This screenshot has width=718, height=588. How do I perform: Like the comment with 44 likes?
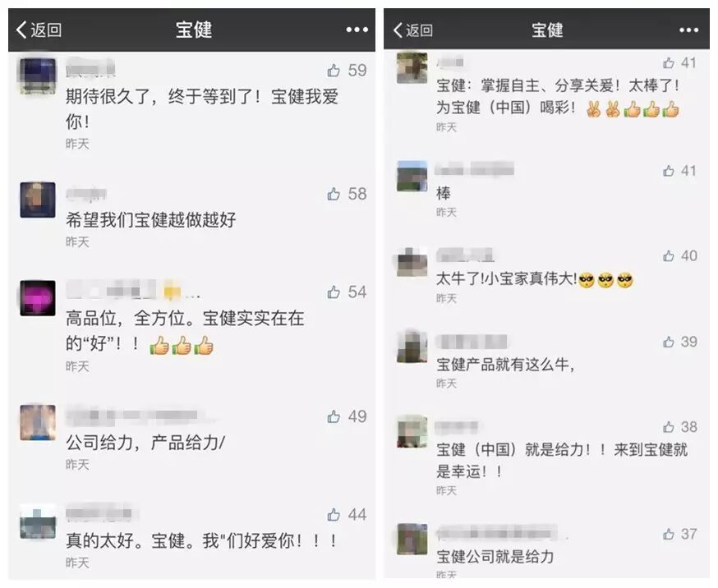tap(334, 515)
